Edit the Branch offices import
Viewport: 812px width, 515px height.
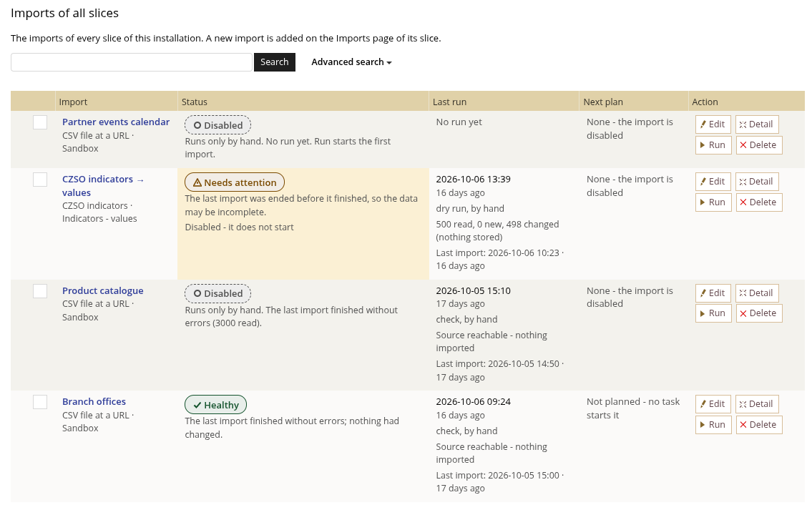[x=713, y=404]
